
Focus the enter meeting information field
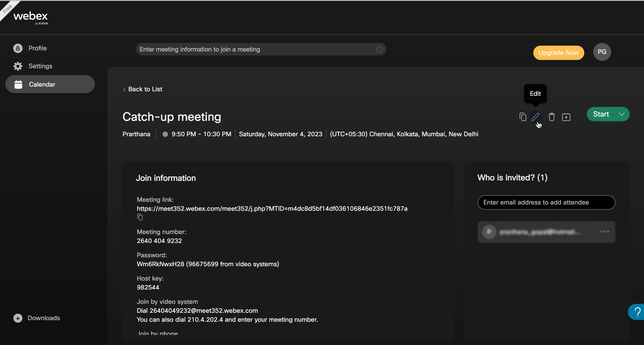pyautogui.click(x=255, y=49)
